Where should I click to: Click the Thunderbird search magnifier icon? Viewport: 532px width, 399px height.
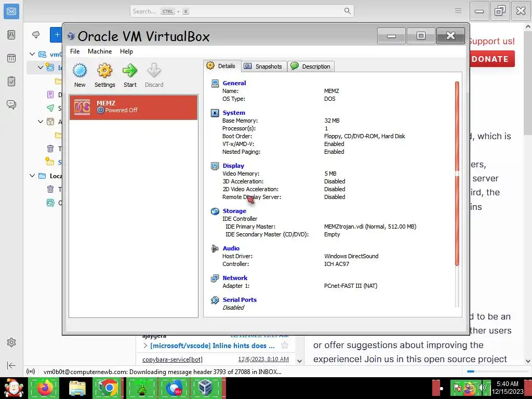[x=348, y=11]
